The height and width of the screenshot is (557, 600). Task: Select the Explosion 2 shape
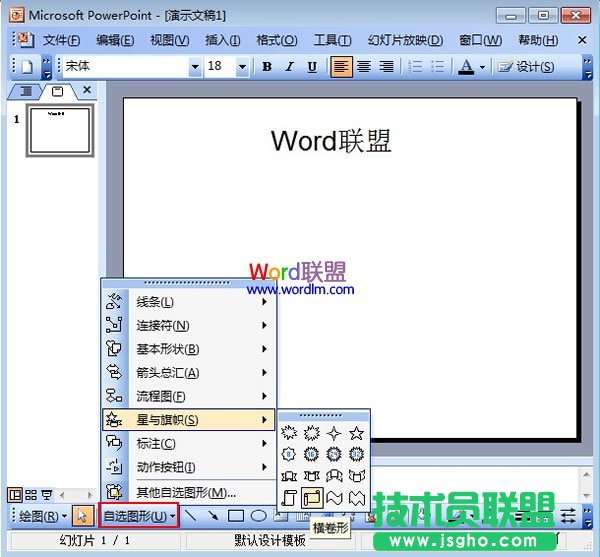311,433
